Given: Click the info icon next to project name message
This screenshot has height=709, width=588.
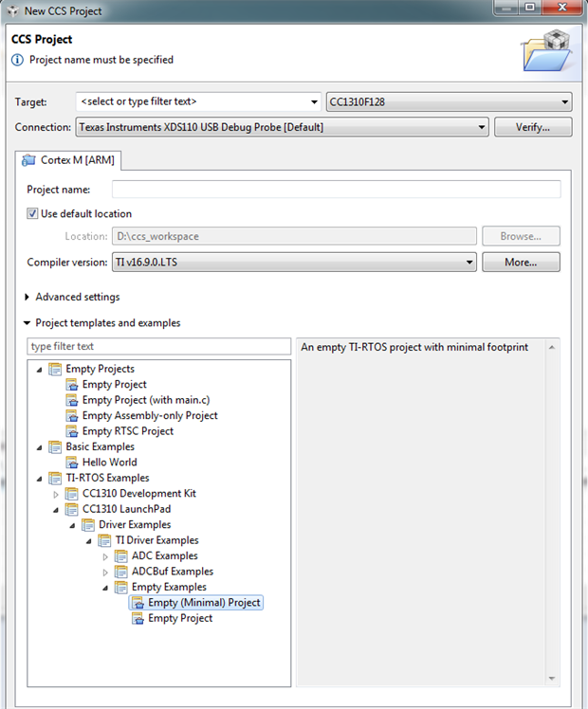Looking at the screenshot, I should pos(17,60).
